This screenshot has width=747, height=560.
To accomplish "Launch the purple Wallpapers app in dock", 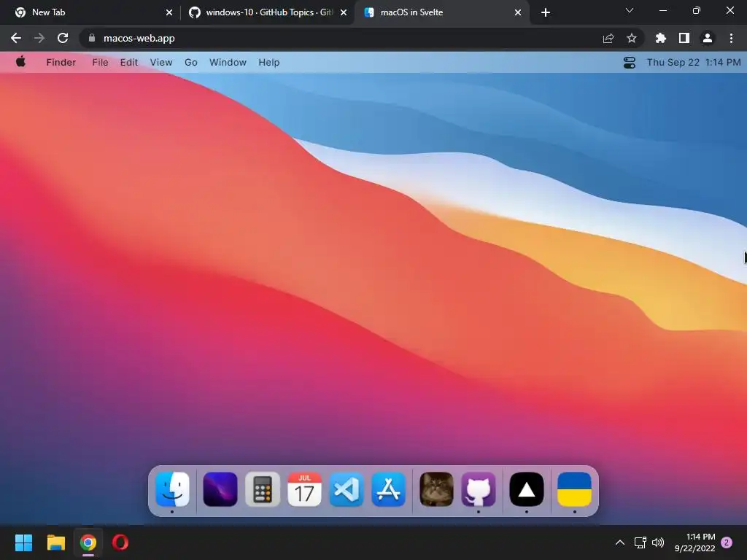I will click(x=220, y=489).
